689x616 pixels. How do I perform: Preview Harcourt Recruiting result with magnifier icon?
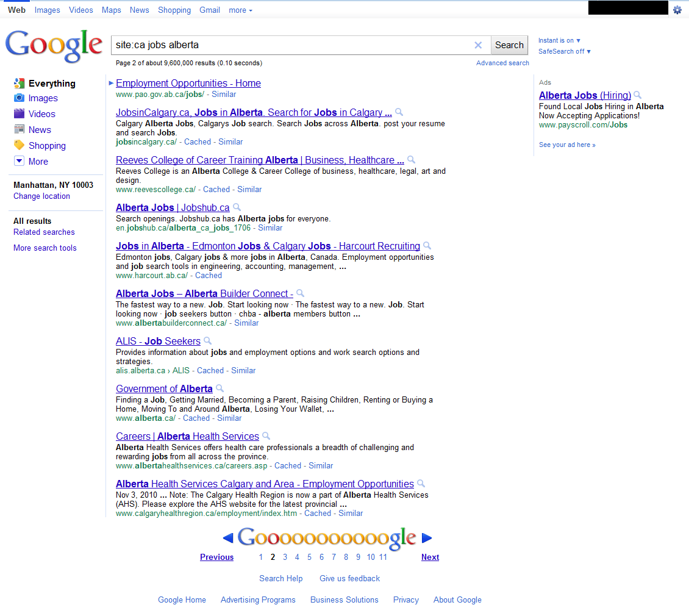pos(427,246)
